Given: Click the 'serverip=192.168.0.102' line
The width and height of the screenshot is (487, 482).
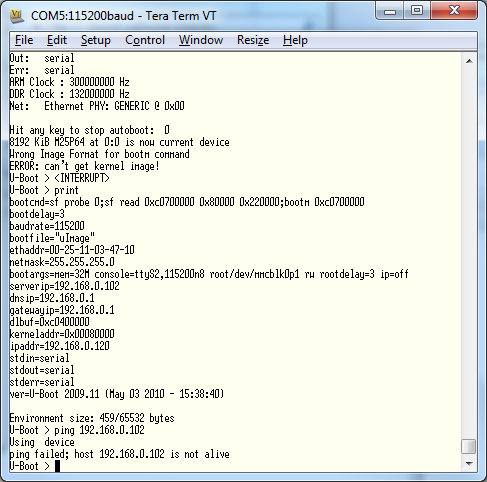Looking at the screenshot, I should [x=64, y=286].
